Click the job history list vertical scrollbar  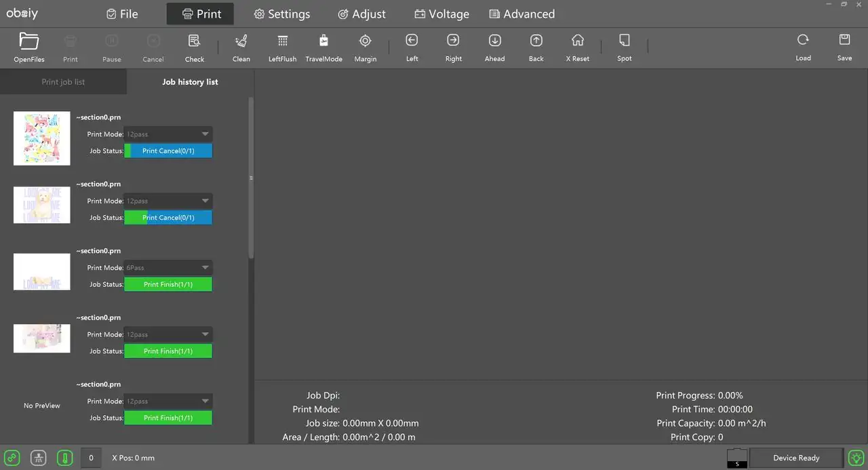tap(251, 176)
